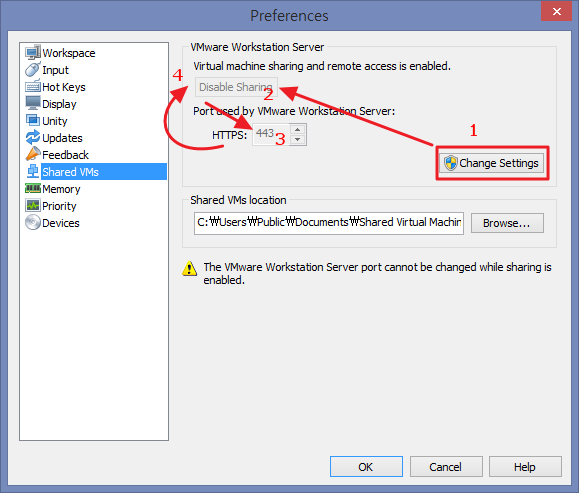Screen dimensions: 579x493
Task: Open Help for preferences
Action: (x=525, y=467)
